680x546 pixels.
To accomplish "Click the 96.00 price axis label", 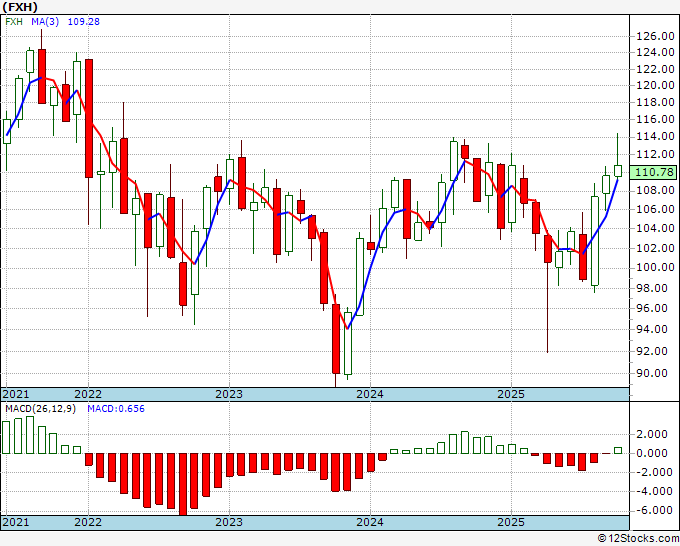I will 652,308.
